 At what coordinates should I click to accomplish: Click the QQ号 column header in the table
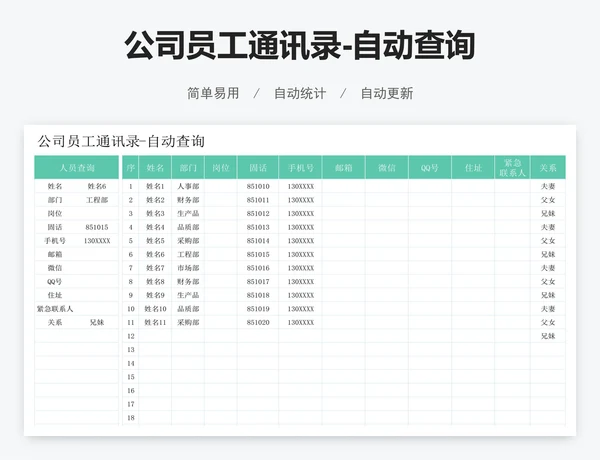tap(430, 168)
